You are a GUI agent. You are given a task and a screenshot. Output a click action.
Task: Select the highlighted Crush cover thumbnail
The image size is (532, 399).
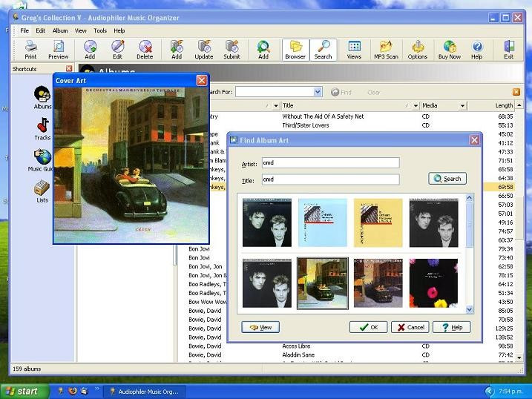[x=323, y=283]
